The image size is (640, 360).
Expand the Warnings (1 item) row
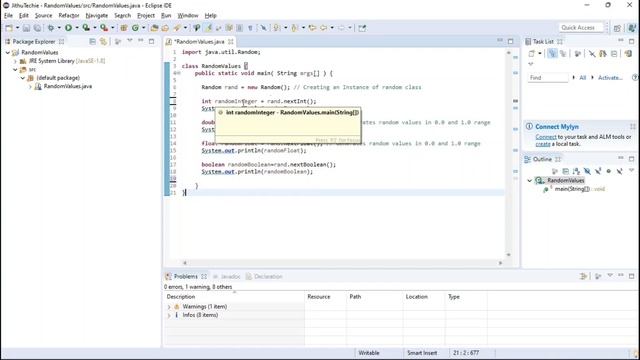pos(169,307)
